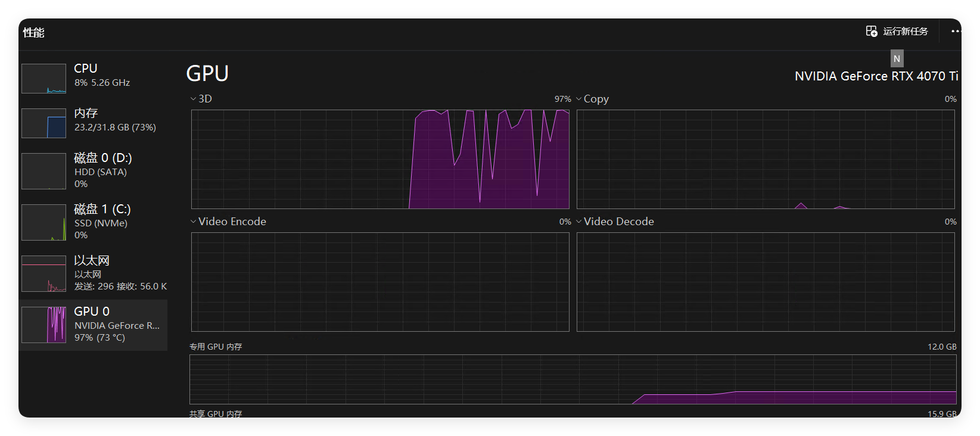Image resolution: width=980 pixels, height=436 pixels.
Task: Click the dedicated GPU memory (专用 GPU 内存) graph
Action: (x=573, y=379)
